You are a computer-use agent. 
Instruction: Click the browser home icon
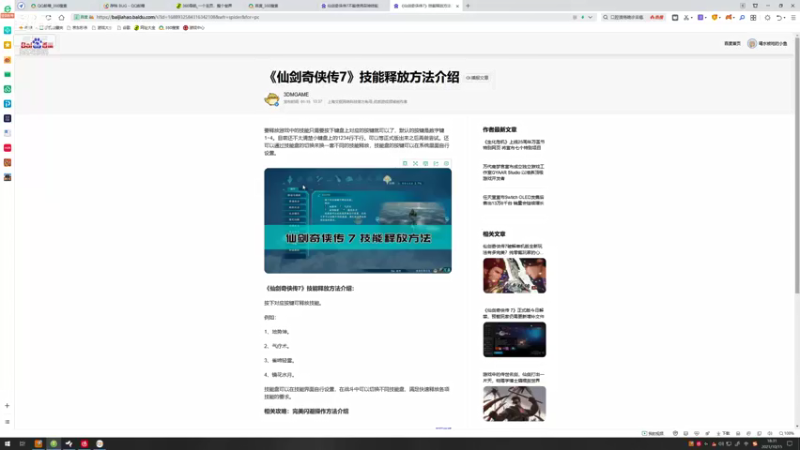pyautogui.click(x=61, y=17)
